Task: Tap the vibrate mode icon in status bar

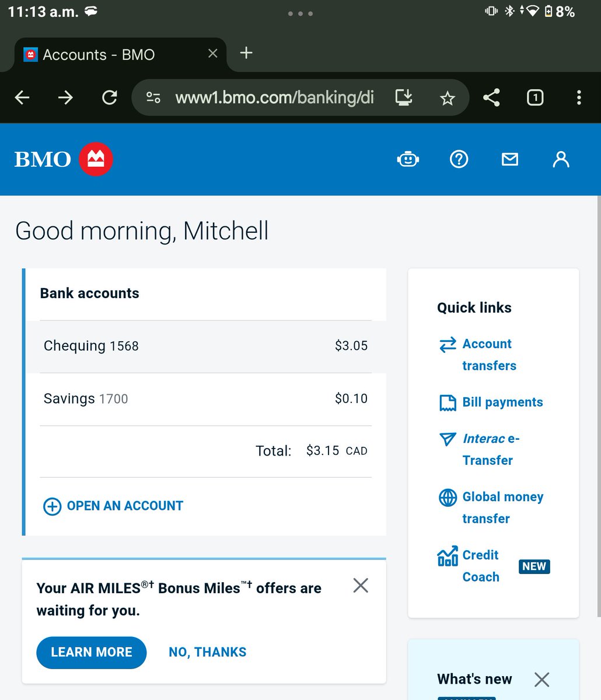Action: pyautogui.click(x=491, y=11)
